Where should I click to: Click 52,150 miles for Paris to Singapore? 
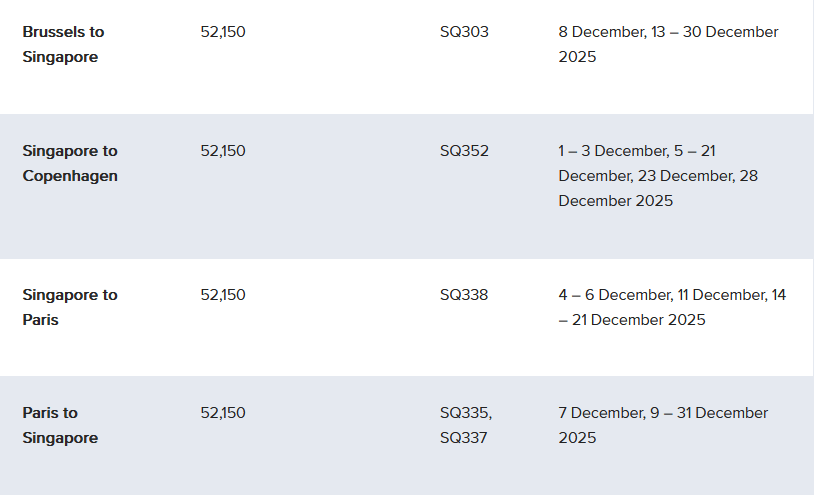223,413
